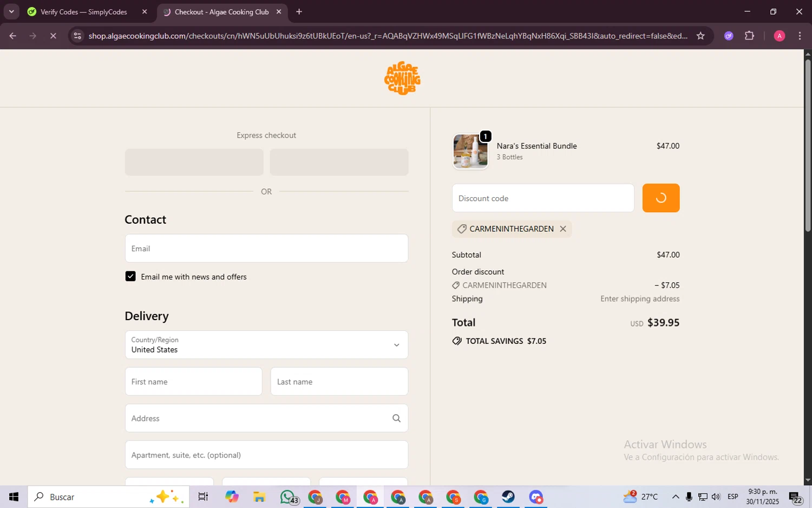Open the tab search dropdown arrow
812x508 pixels.
(11, 11)
